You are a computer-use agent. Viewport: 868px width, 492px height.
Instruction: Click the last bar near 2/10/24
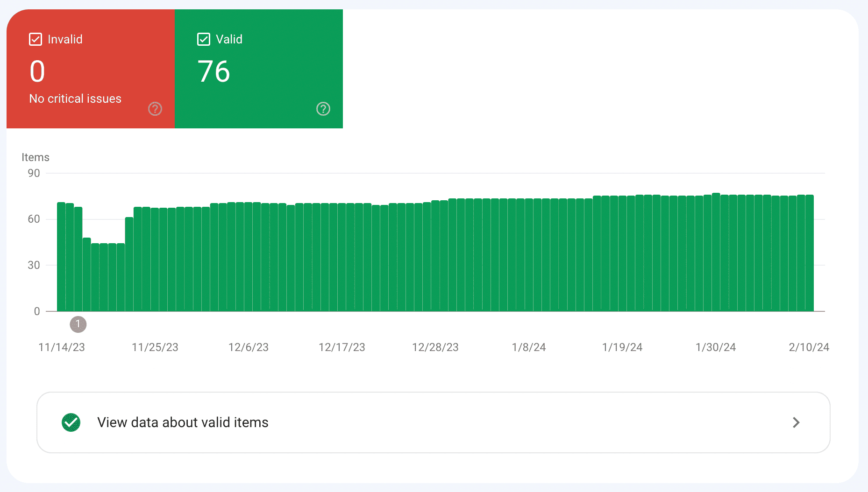(x=809, y=253)
